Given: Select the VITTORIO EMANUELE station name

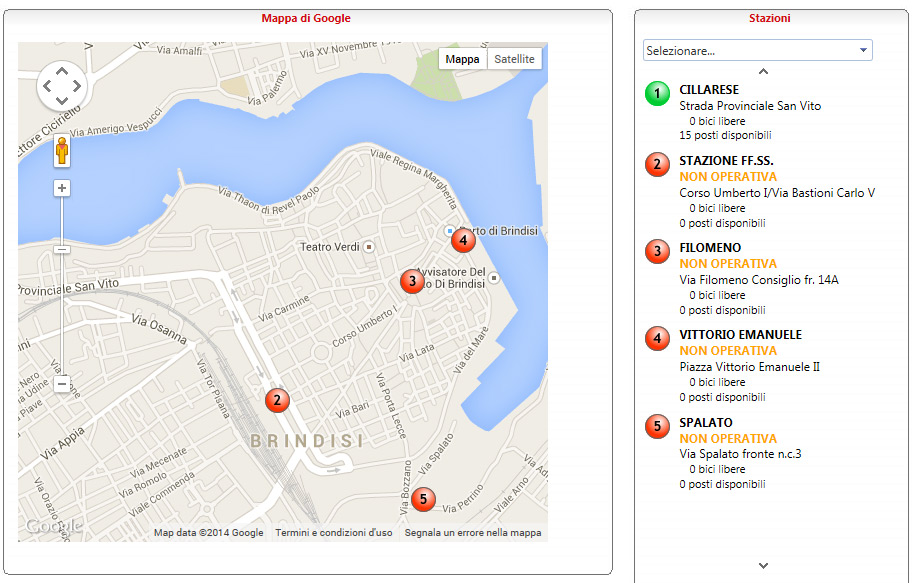Looking at the screenshot, I should [740, 335].
